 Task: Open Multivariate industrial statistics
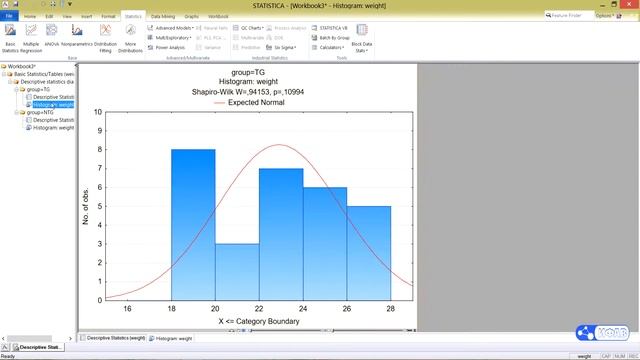tap(249, 38)
